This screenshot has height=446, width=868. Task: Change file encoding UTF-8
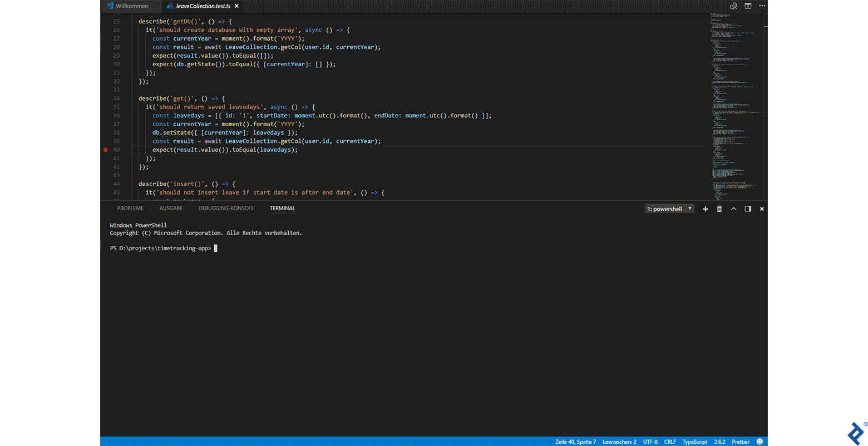pyautogui.click(x=650, y=442)
